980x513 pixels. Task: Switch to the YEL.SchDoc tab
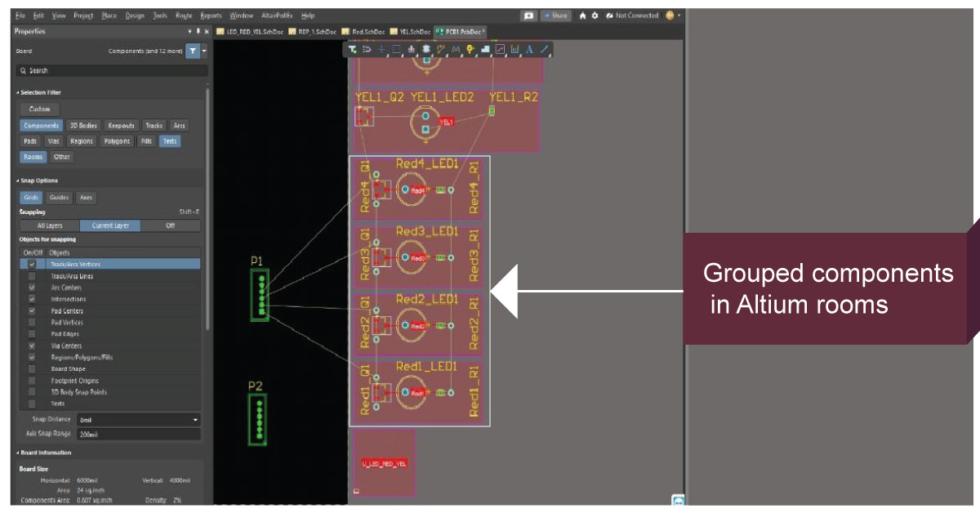(x=414, y=27)
